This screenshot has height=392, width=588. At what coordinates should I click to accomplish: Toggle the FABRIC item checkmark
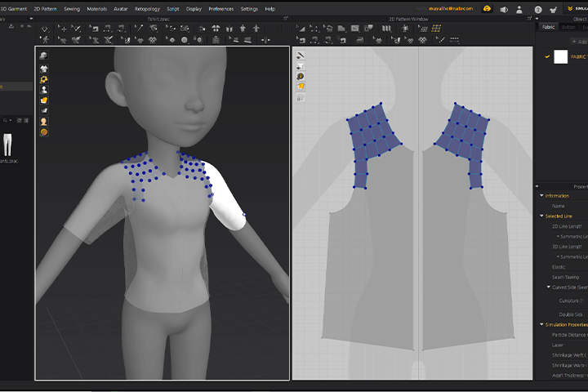[x=547, y=56]
